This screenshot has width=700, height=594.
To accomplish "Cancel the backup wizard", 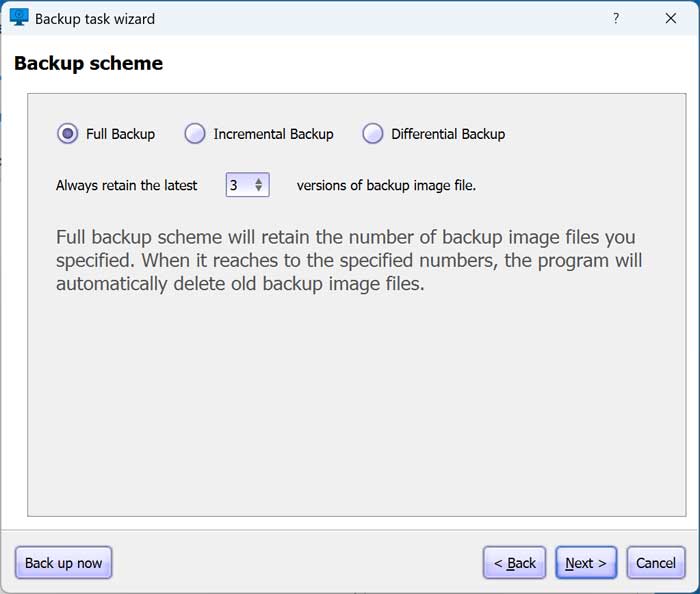I will click(x=656, y=563).
